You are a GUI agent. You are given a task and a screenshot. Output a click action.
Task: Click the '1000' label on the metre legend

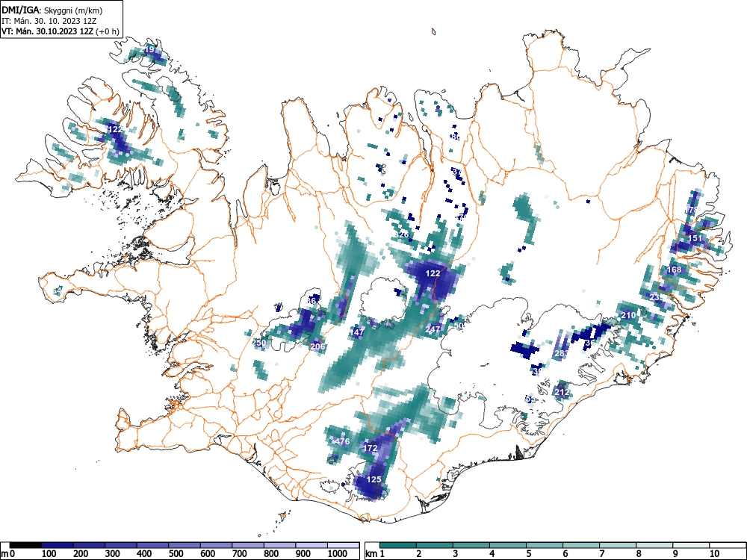tap(338, 554)
